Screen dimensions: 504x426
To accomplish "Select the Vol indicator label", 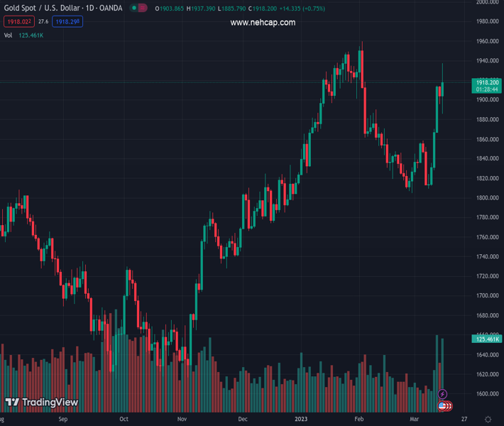I will (x=8, y=35).
